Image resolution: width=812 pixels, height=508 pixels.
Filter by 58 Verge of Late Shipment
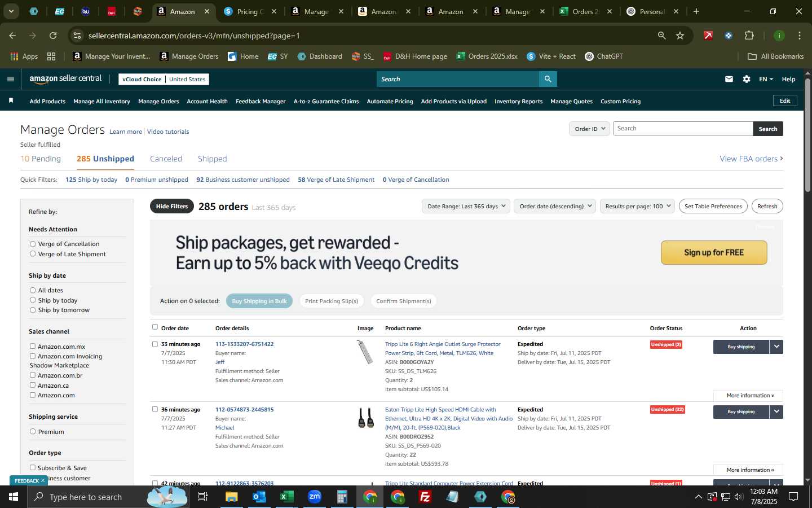[336, 179]
